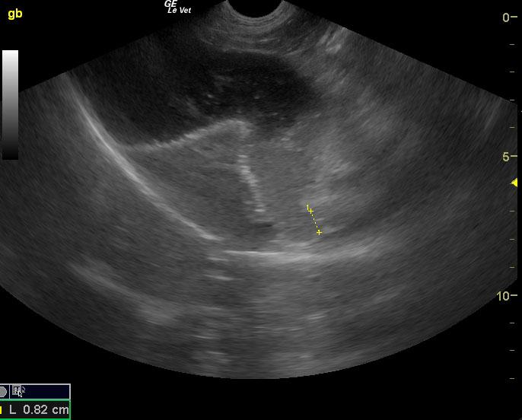The height and width of the screenshot is (420, 522).
Task: Click the caliper number 1 label
Action: click(x=307, y=206)
